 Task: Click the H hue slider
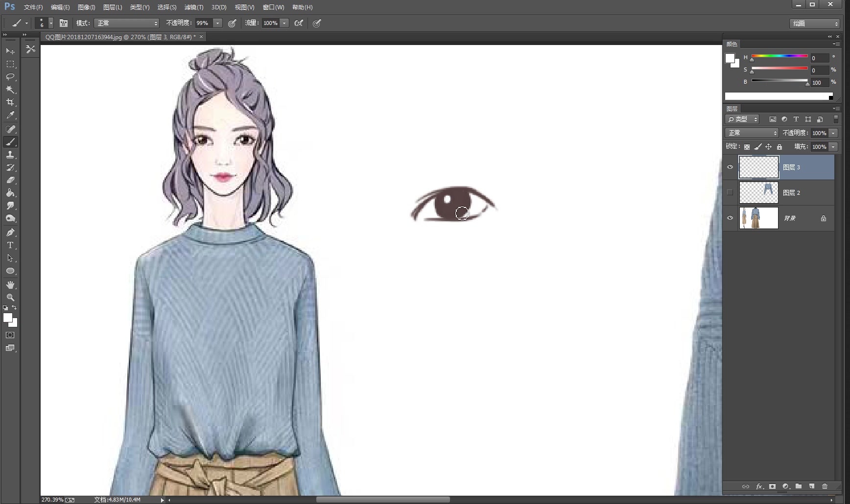pos(779,56)
